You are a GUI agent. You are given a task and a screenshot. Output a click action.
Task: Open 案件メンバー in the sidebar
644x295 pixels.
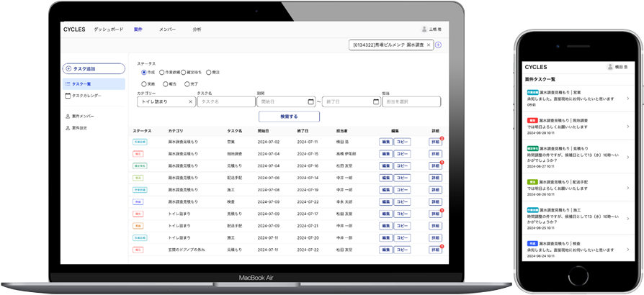point(80,116)
